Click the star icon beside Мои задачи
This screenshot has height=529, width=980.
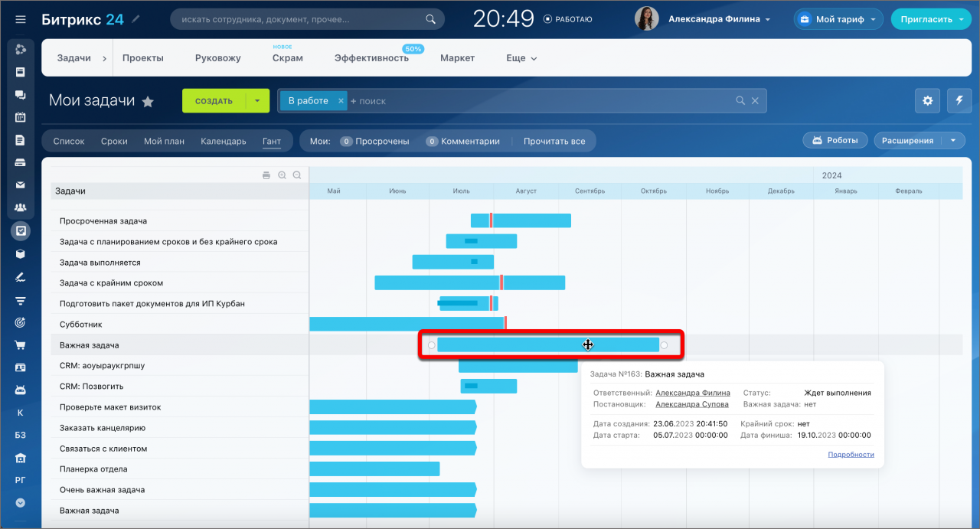(x=148, y=102)
